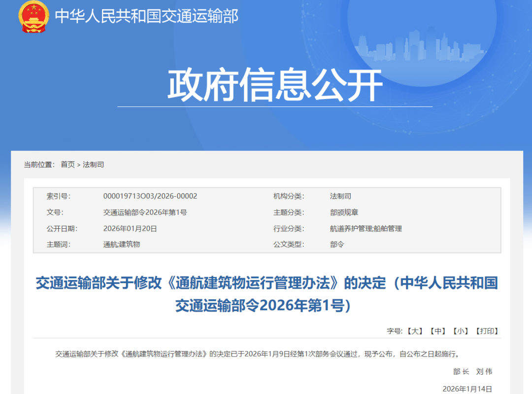532x394 pixels.
Task: Click the theme category 部颁规章
Action: [x=344, y=212]
